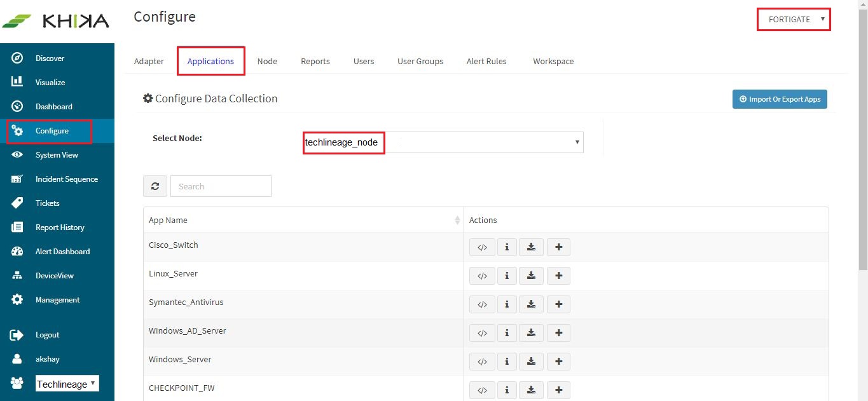The image size is (868, 401).
Task: Click plus icon for Windows_Server
Action: point(558,362)
